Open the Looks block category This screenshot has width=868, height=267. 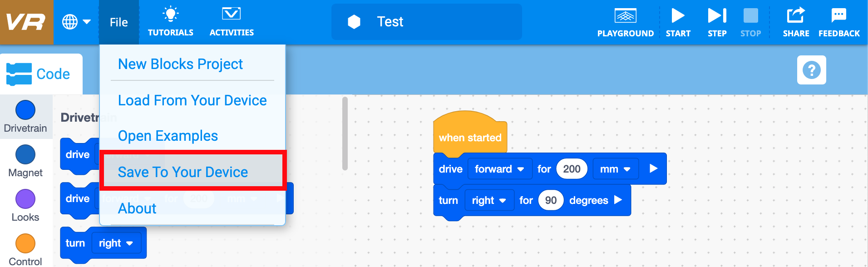pyautogui.click(x=25, y=205)
